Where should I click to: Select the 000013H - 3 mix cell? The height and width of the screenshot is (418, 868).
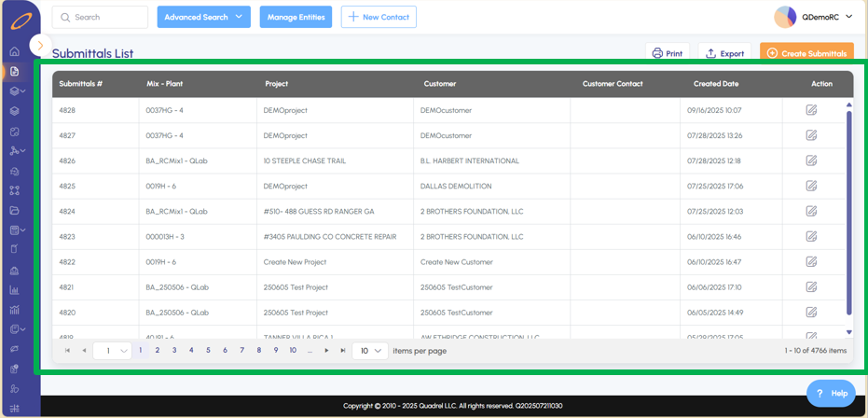pyautogui.click(x=198, y=236)
